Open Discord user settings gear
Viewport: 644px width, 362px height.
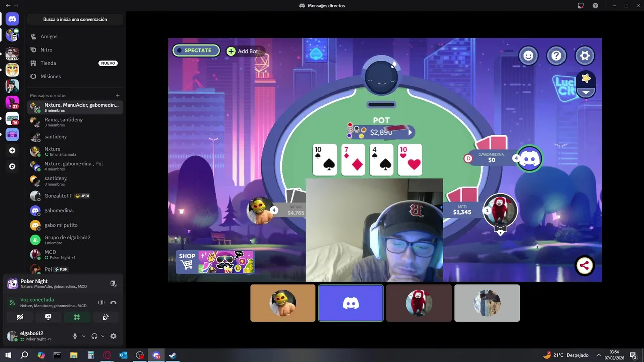pyautogui.click(x=113, y=336)
